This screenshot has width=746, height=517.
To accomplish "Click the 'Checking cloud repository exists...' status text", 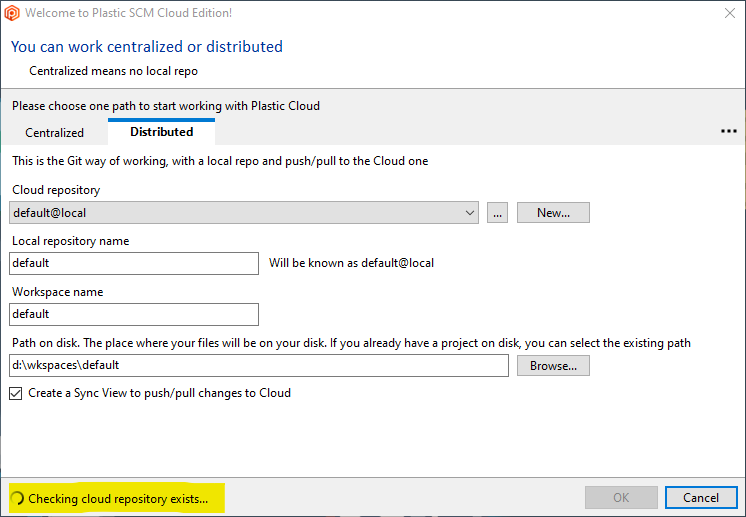I will [118, 498].
